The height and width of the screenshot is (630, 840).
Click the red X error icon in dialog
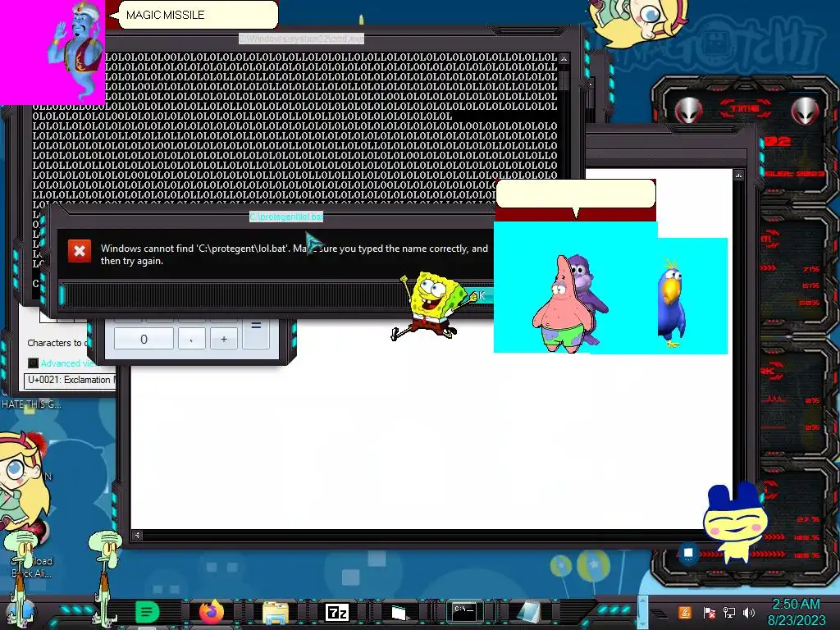80,251
